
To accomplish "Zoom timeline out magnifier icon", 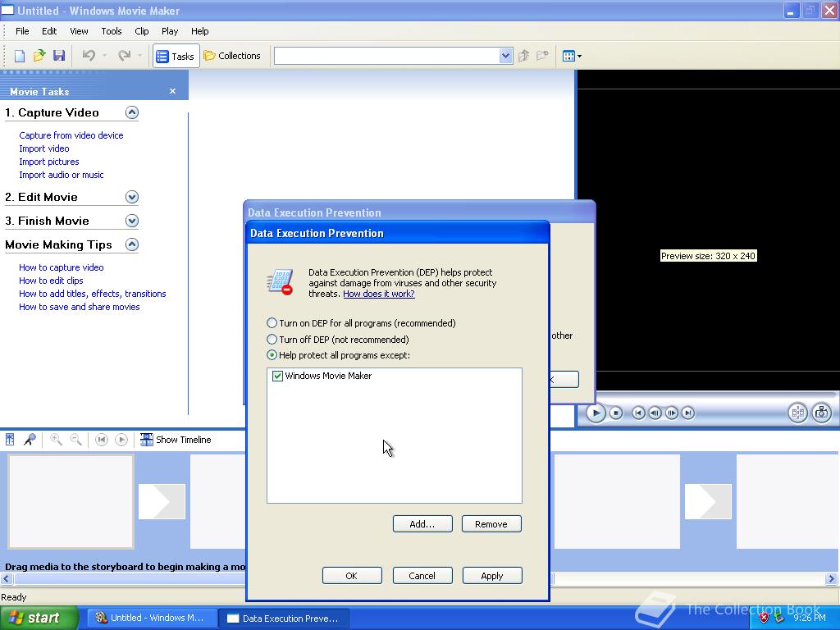I will (76, 440).
